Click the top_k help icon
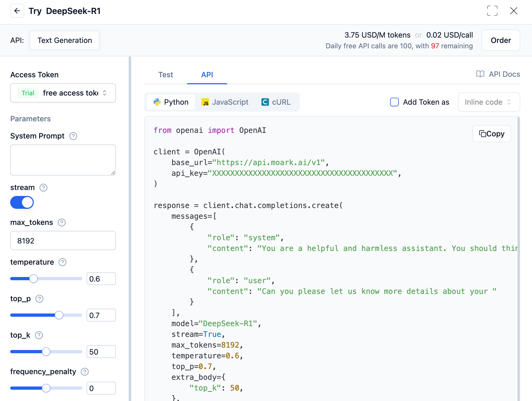532x401 pixels. point(39,335)
